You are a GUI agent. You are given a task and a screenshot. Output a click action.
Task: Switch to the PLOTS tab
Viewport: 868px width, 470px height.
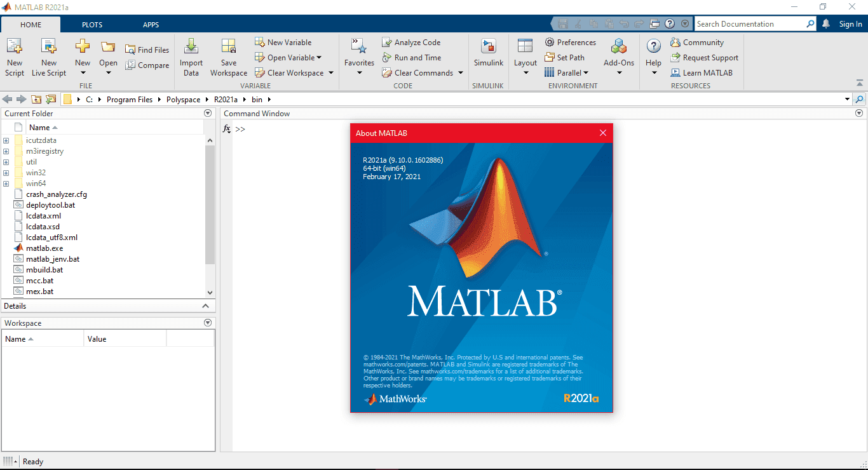92,25
